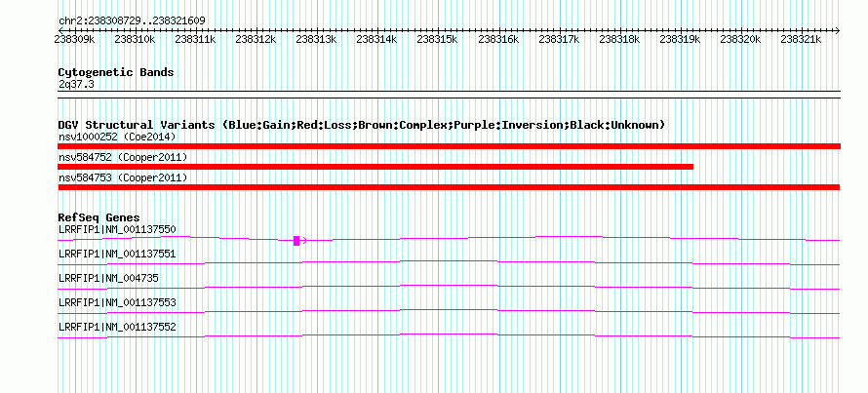Click the RefSeq Genes track heading

pos(99,217)
